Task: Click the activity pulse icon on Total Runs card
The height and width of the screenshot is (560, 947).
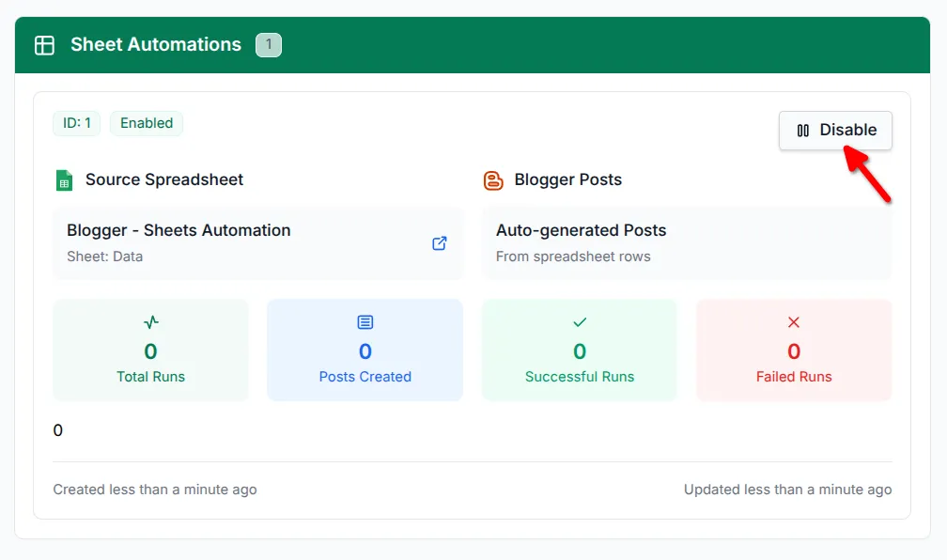Action: [150, 321]
